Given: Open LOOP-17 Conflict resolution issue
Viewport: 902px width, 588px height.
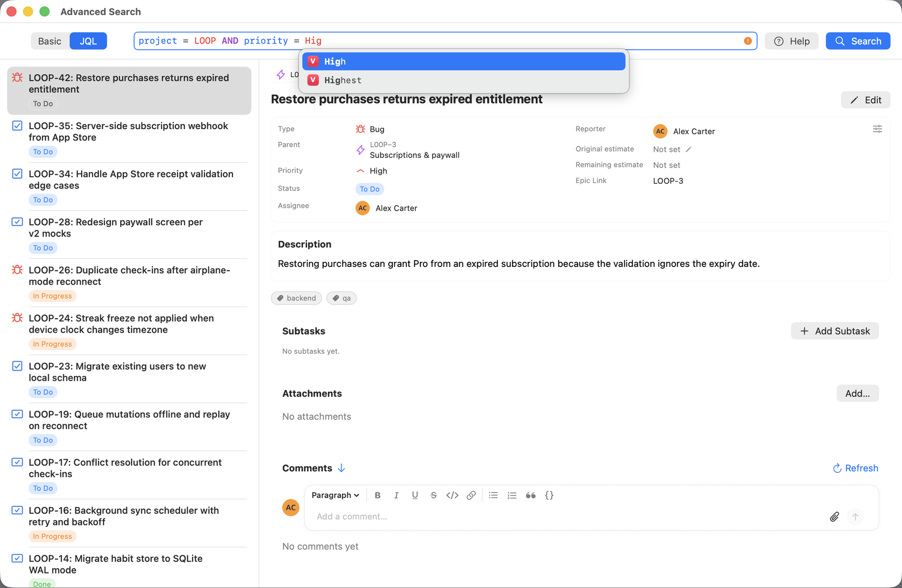Looking at the screenshot, I should click(129, 475).
